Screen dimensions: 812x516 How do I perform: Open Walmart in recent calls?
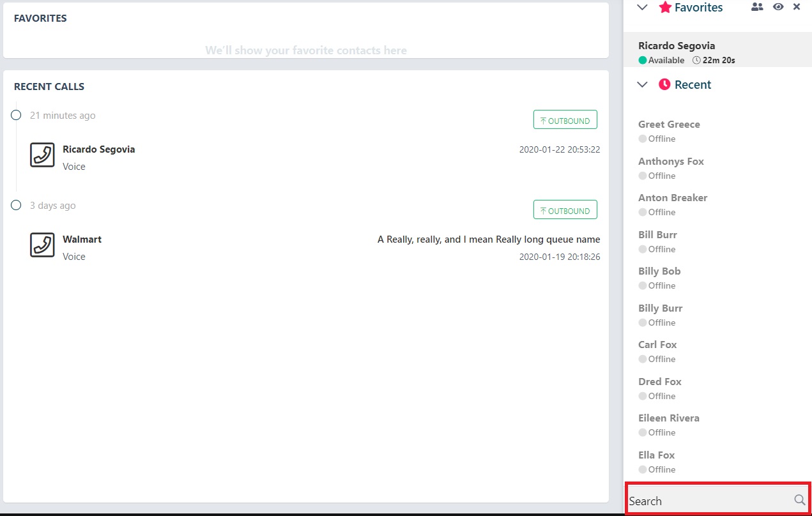[x=82, y=239]
